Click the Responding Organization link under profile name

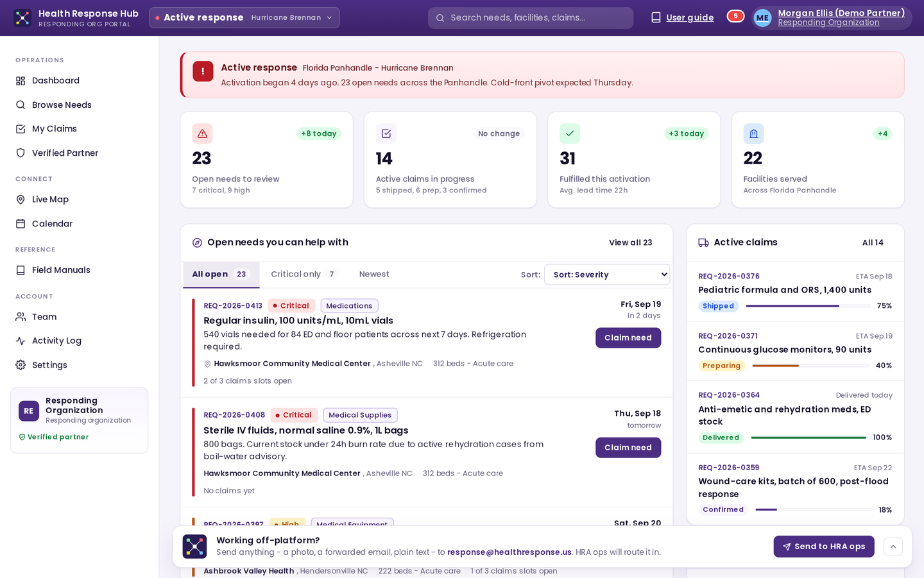click(x=828, y=22)
